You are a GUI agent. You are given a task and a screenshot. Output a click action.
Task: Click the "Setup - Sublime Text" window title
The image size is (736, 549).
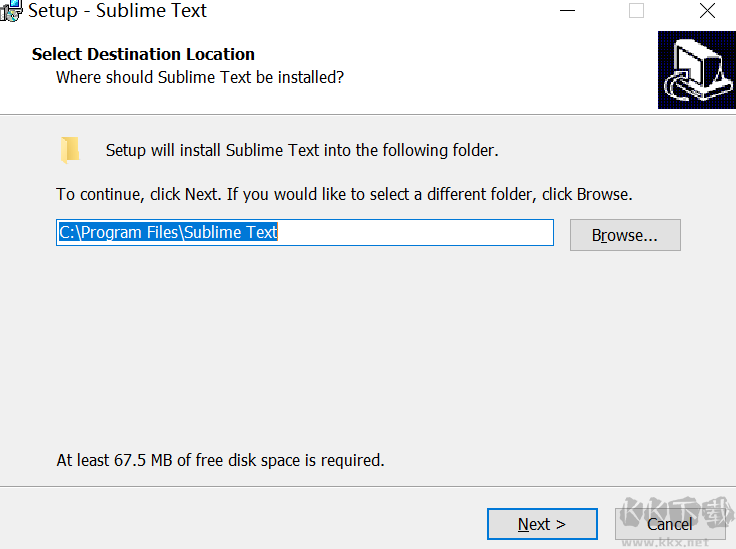tap(117, 11)
